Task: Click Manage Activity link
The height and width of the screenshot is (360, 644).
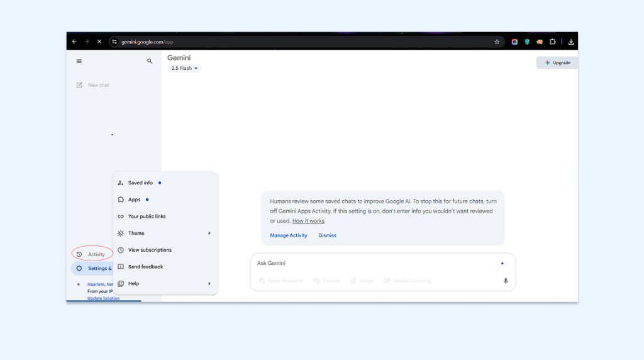Action: (289, 235)
